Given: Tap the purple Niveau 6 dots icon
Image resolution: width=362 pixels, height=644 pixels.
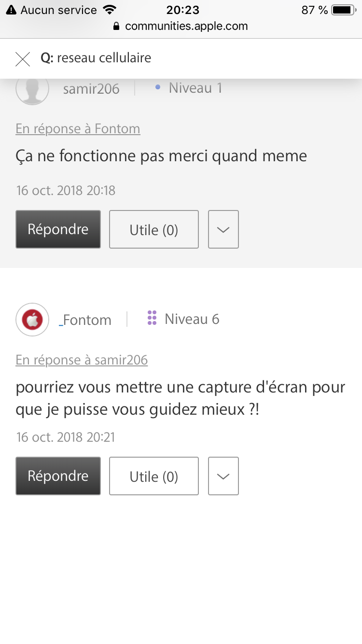Looking at the screenshot, I should click(x=152, y=319).
